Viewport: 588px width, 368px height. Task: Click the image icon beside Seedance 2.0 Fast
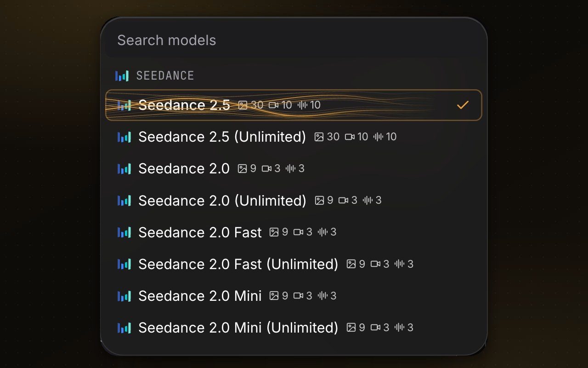(274, 232)
